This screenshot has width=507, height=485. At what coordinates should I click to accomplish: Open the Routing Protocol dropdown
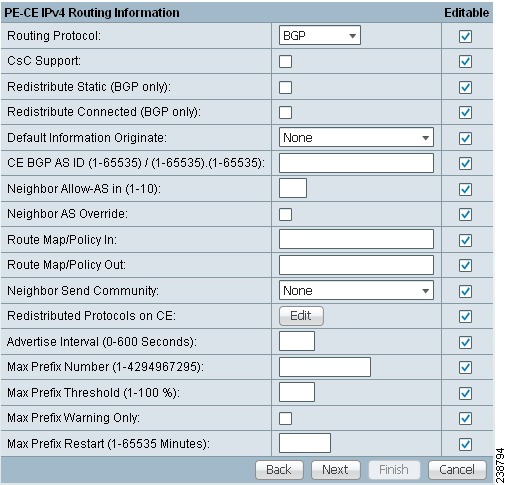[320, 35]
